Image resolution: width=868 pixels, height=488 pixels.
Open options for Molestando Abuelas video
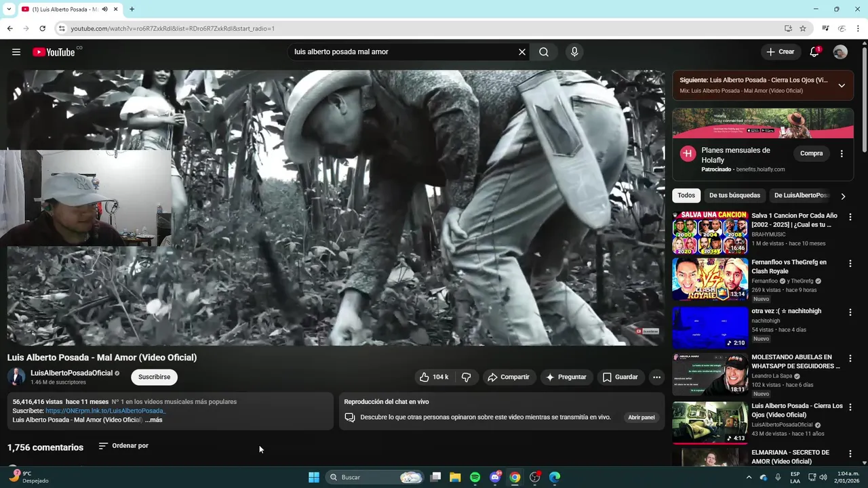(x=850, y=358)
